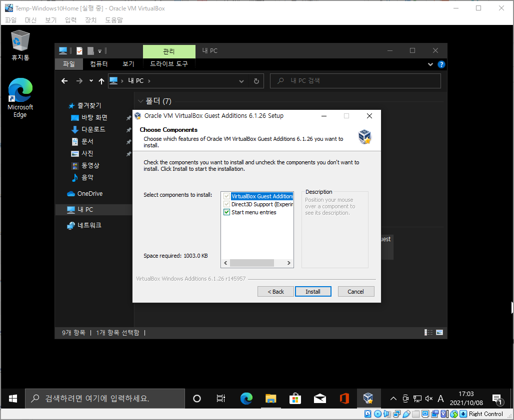Open the CPU virtualization indicator in VirtualBox status bar
The width and height of the screenshot is (514, 420).
pos(443,414)
